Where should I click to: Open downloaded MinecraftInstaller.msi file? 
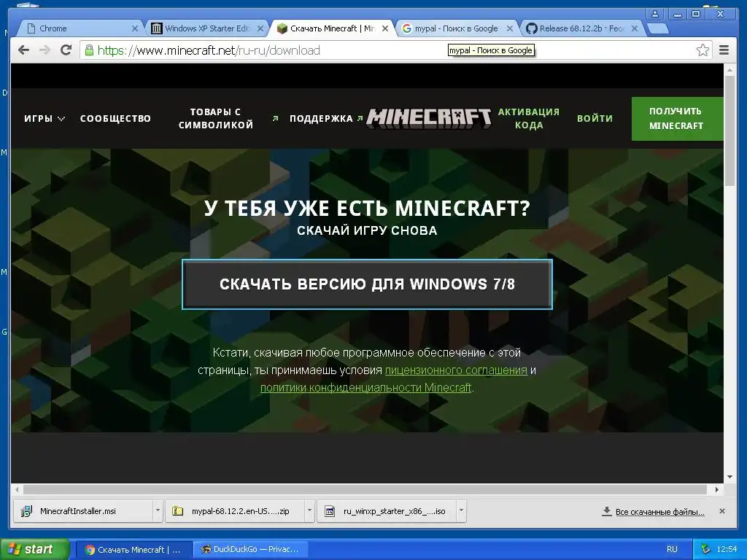(x=83, y=511)
